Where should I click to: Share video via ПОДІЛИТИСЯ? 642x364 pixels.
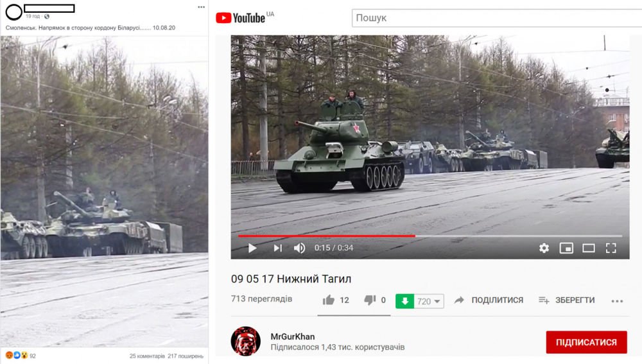489,300
